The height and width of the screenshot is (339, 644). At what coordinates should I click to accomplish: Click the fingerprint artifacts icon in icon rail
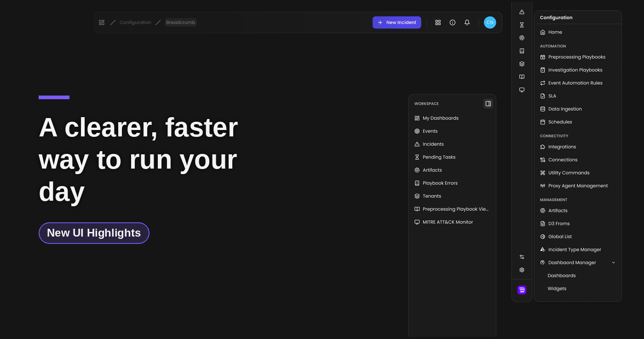(522, 38)
